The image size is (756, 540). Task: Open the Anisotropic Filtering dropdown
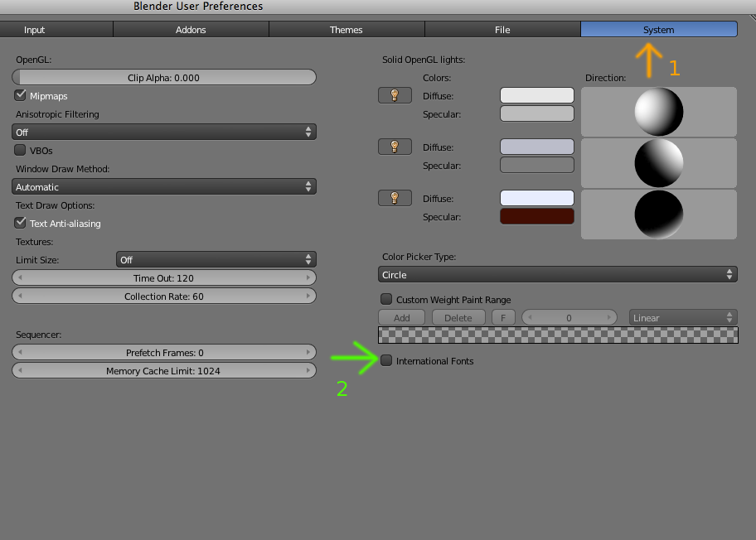click(164, 133)
